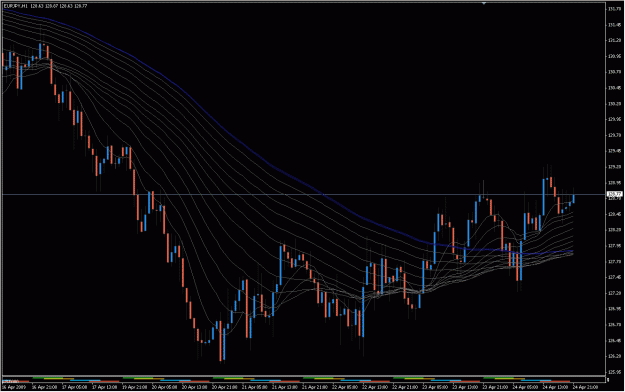This screenshot has width=625, height=392.
Task: Click the 22 Apr 13:00 time axis label
Action: pyautogui.click(x=375, y=387)
